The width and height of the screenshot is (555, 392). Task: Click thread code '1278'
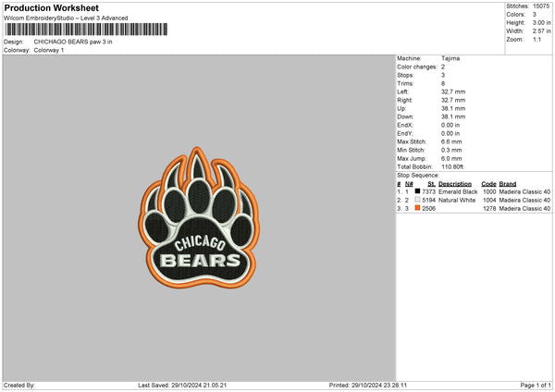click(x=489, y=209)
